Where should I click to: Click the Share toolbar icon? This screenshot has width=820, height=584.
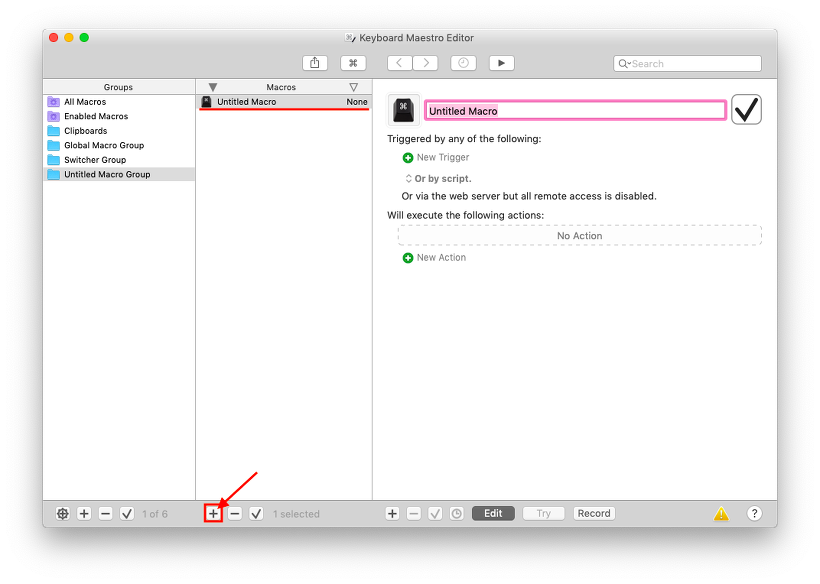click(314, 63)
